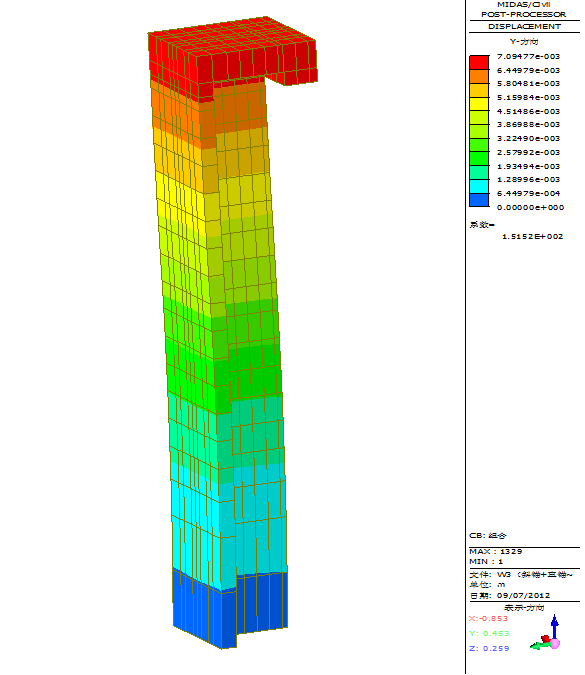Select the yellow legend color swatch
This screenshot has width=585, height=675.
click(x=479, y=104)
